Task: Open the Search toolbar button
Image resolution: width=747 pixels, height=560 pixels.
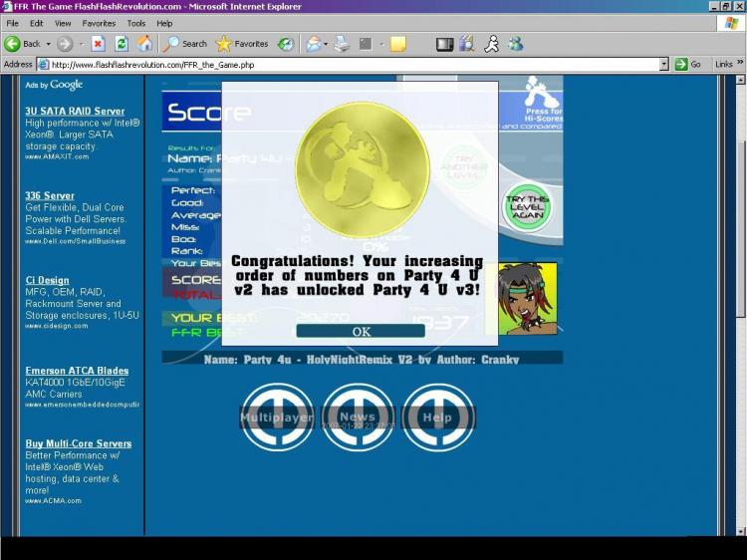Action: pos(185,44)
